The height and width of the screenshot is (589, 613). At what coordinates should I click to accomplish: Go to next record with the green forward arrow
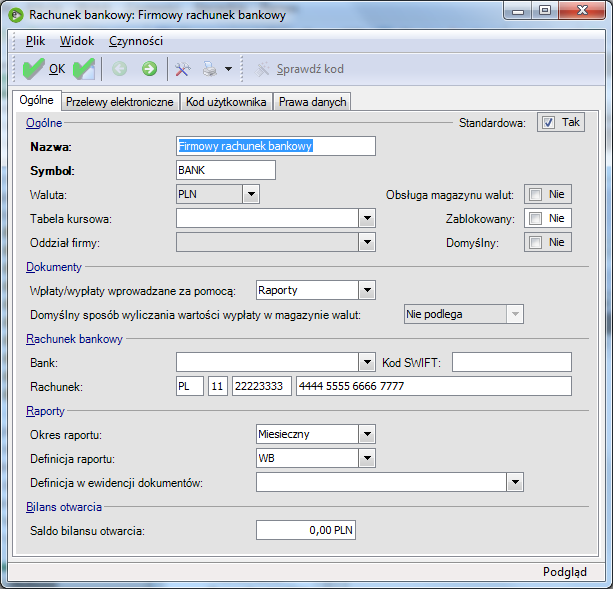point(149,69)
